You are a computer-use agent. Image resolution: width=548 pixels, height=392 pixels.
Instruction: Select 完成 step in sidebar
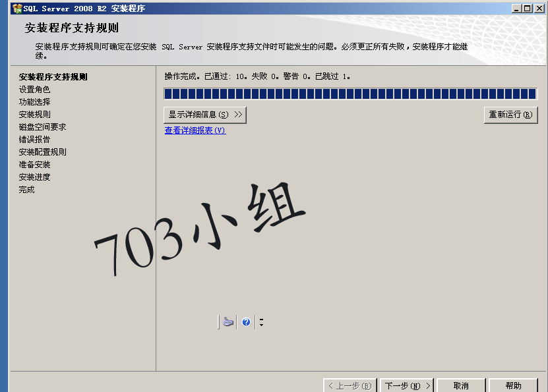[26, 190]
